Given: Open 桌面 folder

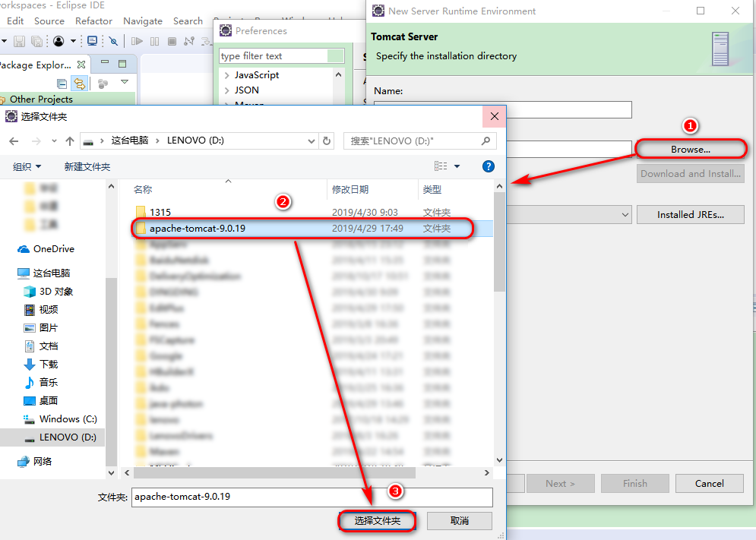Looking at the screenshot, I should coord(41,401).
